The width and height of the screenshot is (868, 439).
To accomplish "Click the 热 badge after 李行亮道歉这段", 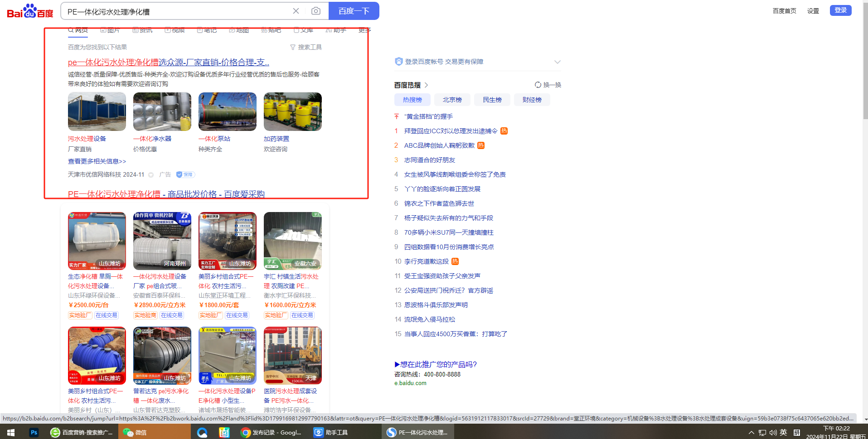I will pyautogui.click(x=455, y=261).
